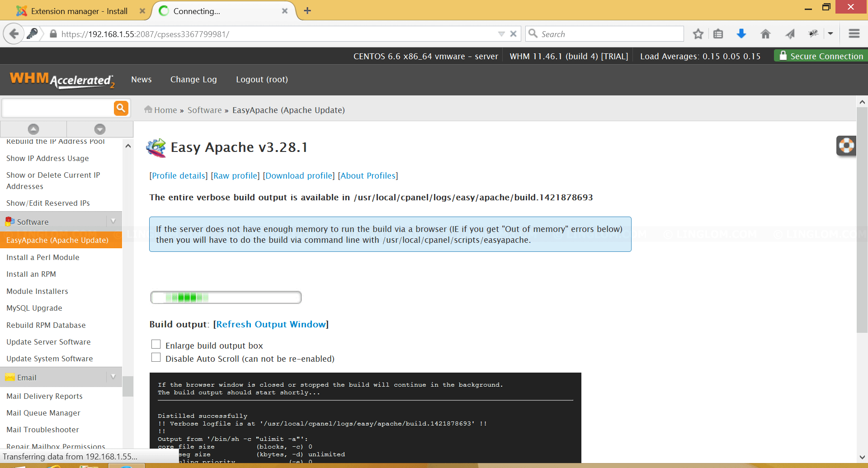Check Disable Auto Scroll option
Screen dimensions: 868x468
click(156, 358)
